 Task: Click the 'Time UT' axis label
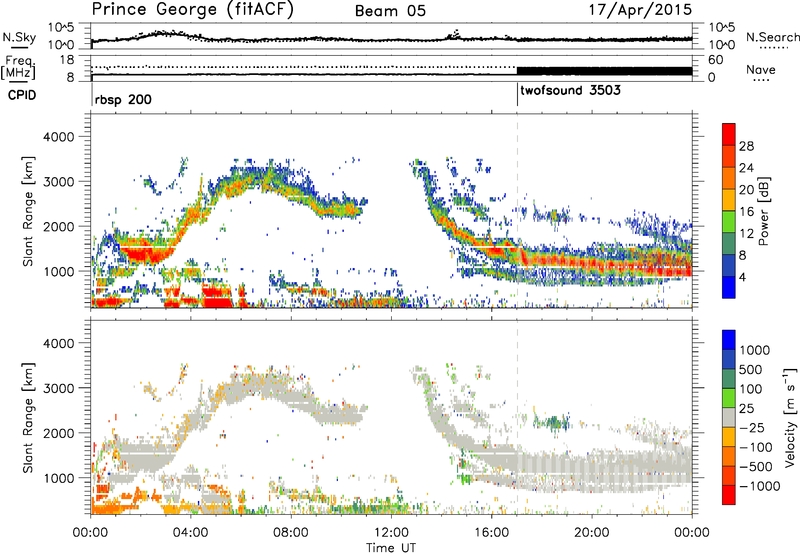pyautogui.click(x=391, y=548)
